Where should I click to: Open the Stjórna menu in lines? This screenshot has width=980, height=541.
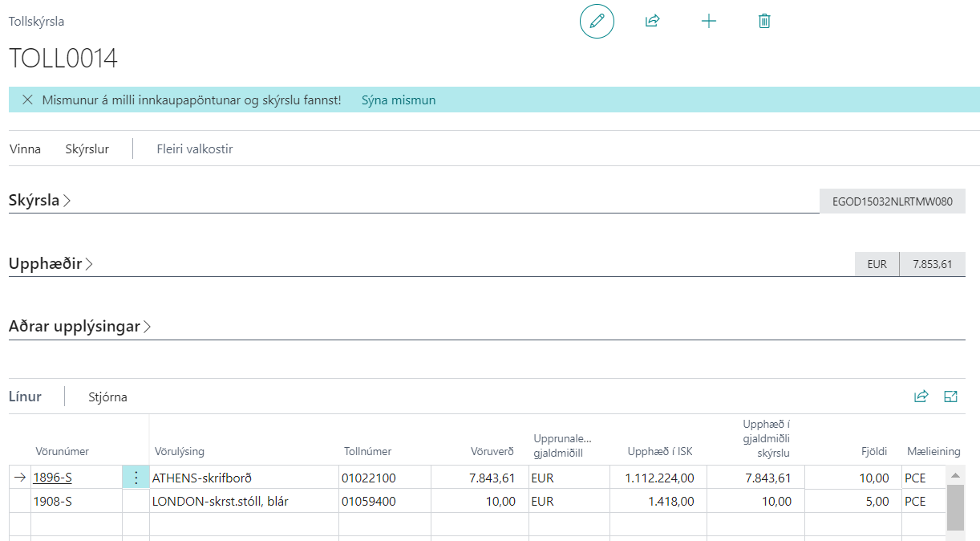(107, 397)
